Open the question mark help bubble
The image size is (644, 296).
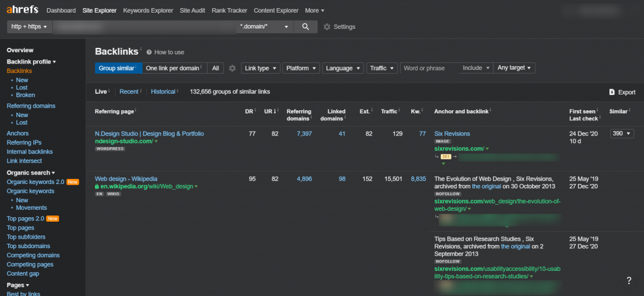coord(629,281)
